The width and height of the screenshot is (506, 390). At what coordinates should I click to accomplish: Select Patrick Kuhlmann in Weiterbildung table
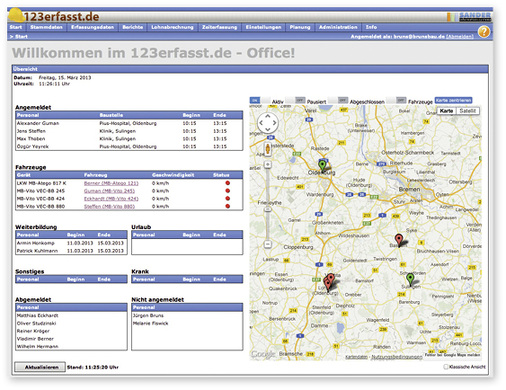click(37, 251)
